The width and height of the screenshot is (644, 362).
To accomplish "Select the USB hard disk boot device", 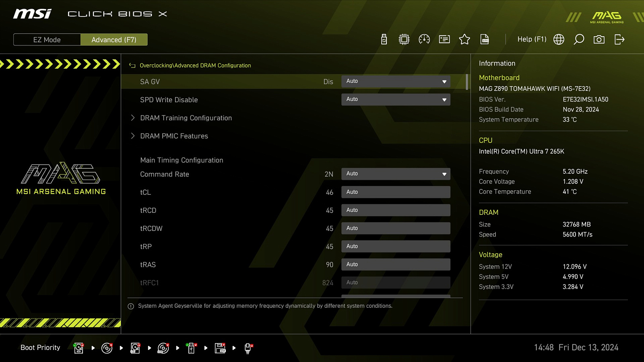I will pyautogui.click(x=135, y=348).
